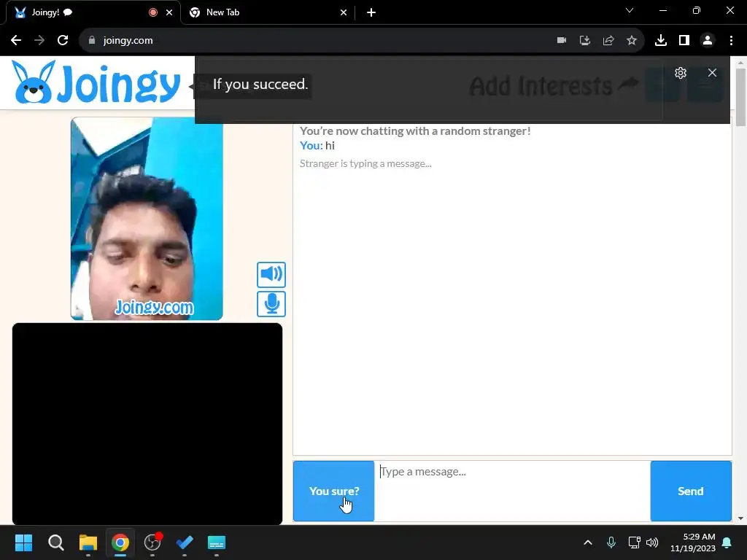Open Chrome three-dot menu
747x560 pixels.
tap(731, 40)
